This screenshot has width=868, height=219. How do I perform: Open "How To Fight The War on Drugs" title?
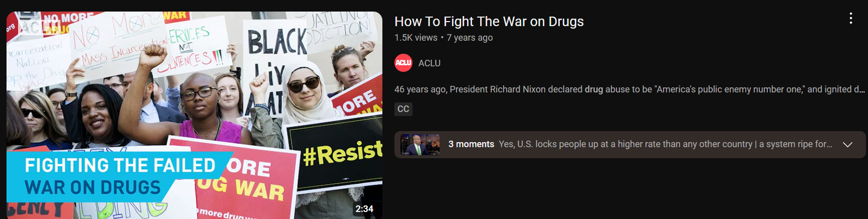[x=489, y=22]
